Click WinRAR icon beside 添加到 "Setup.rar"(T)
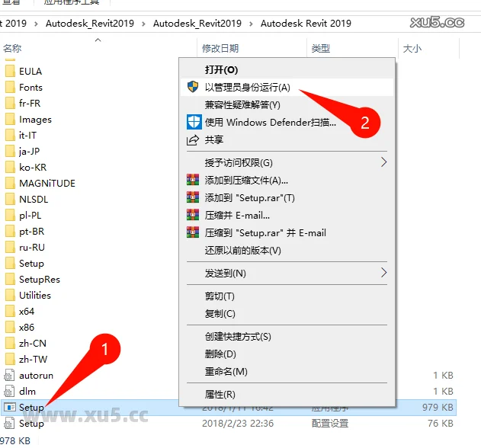The image size is (481, 448). 193,198
